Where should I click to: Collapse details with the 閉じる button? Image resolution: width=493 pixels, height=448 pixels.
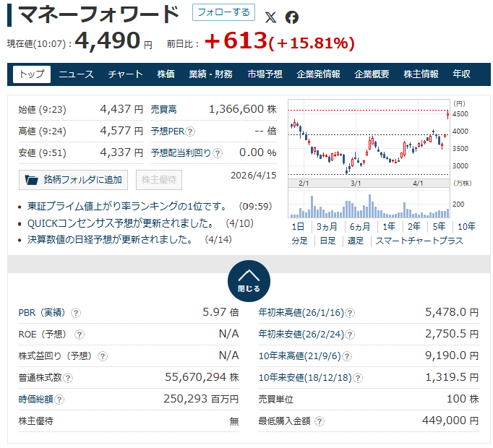pyautogui.click(x=249, y=281)
